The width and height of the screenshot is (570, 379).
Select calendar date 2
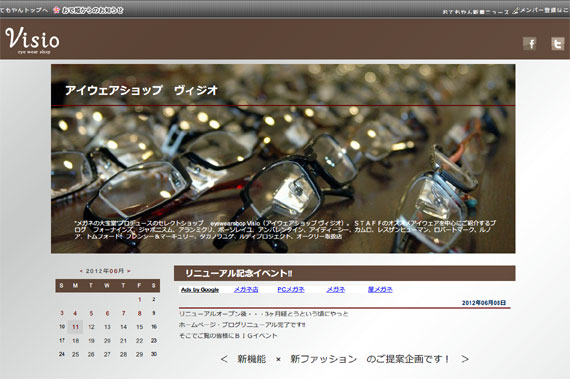(x=154, y=299)
